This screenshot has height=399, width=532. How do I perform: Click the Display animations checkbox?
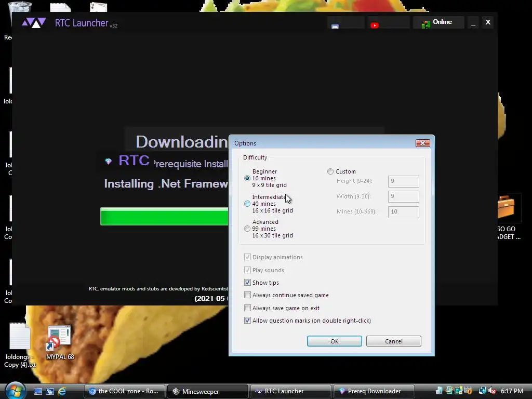[x=247, y=257]
